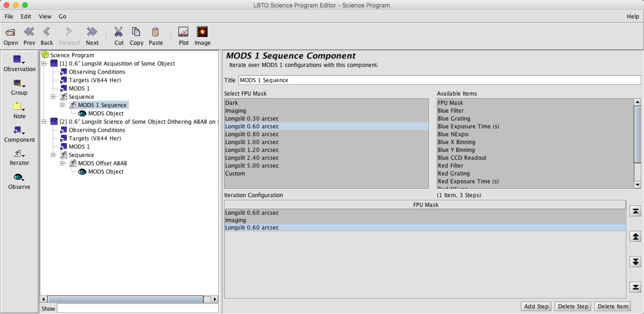
Task: Click the Paste clipboard icon
Action: (x=156, y=32)
